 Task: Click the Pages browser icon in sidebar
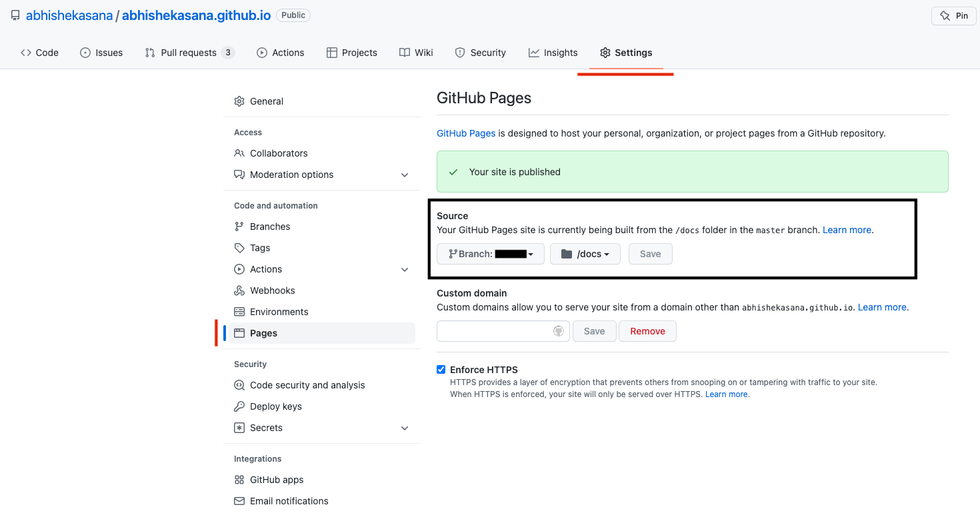239,333
